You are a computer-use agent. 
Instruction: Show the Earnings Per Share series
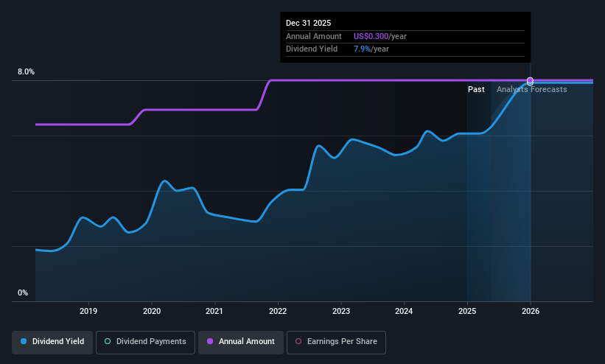[336, 343]
